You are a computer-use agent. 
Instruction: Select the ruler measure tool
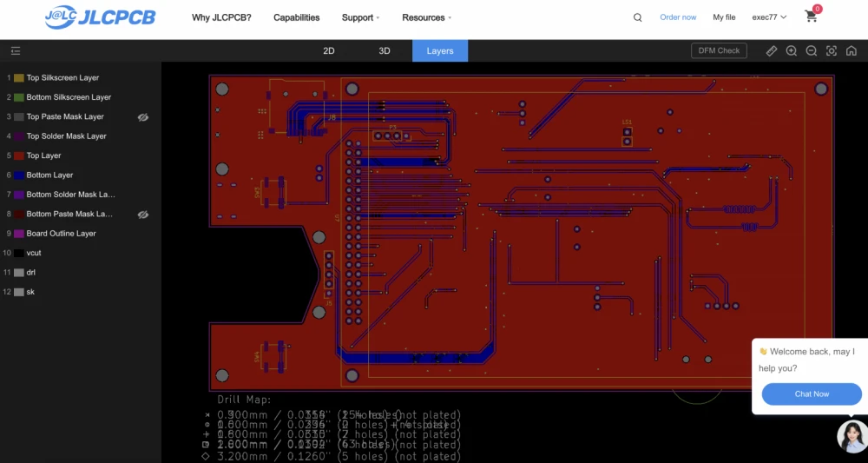(772, 51)
